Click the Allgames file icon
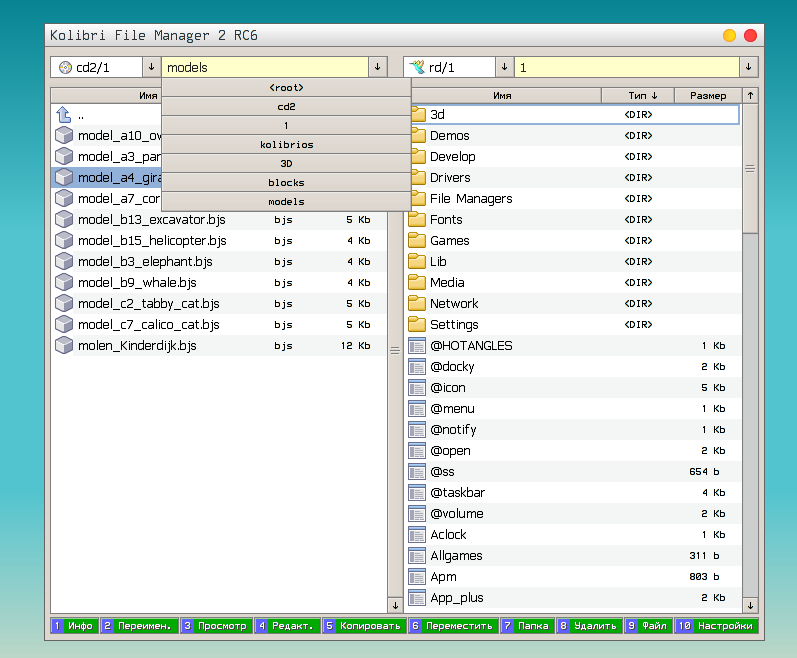This screenshot has width=797, height=658. (x=417, y=555)
